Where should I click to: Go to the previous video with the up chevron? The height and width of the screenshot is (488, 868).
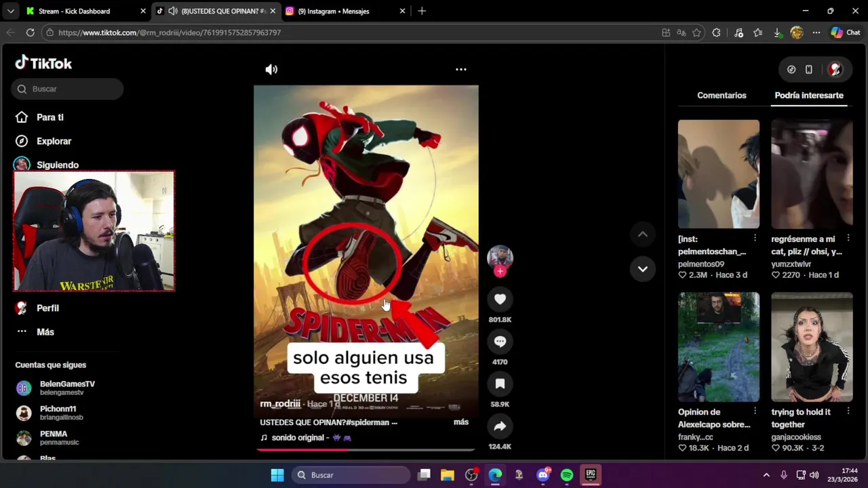pos(642,235)
